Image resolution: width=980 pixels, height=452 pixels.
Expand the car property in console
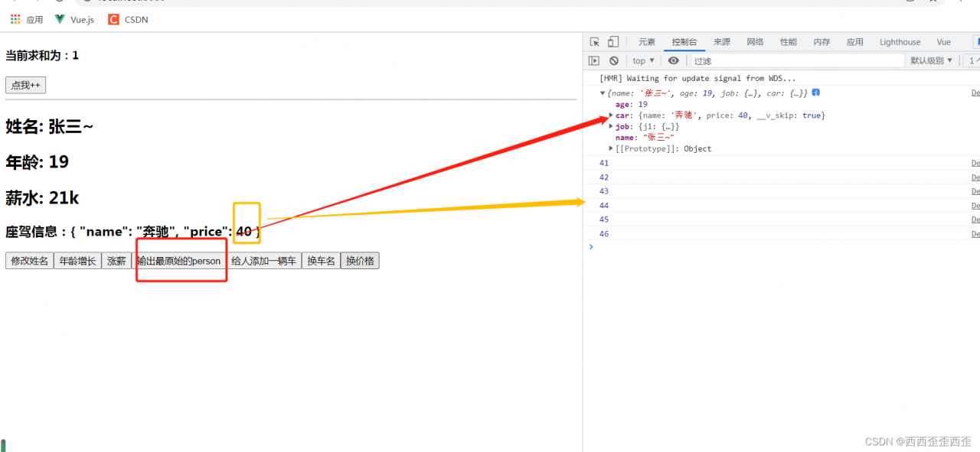[611, 115]
